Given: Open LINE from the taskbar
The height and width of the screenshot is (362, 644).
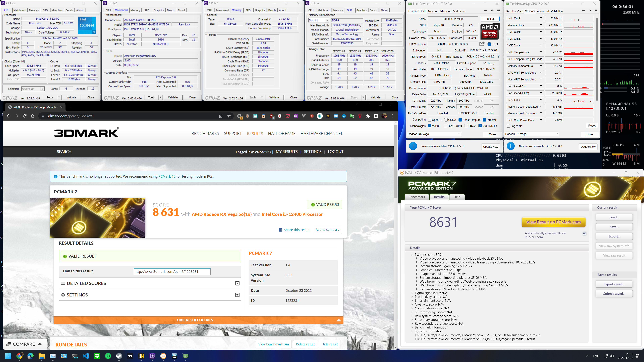Looking at the screenshot, I should tap(97, 356).
